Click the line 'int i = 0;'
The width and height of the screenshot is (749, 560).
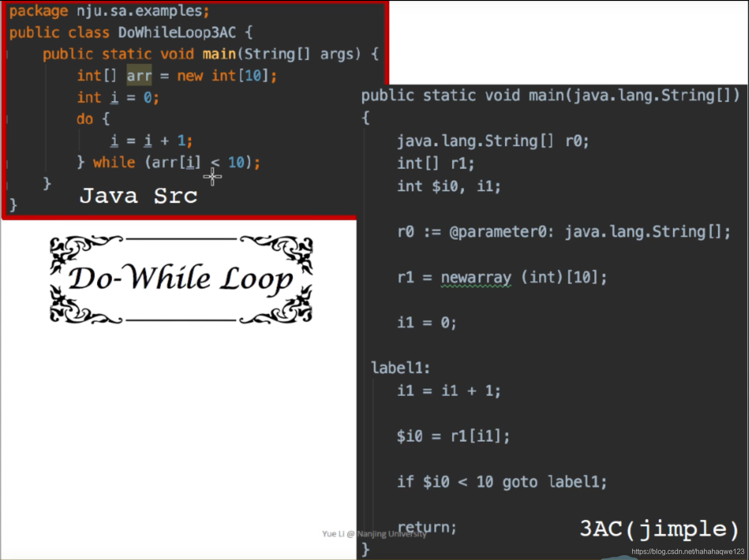118,97
